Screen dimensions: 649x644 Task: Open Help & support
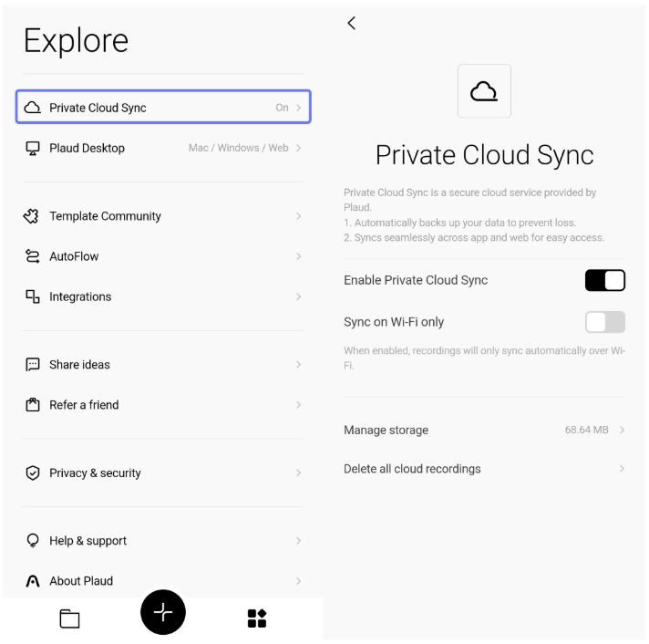163,540
